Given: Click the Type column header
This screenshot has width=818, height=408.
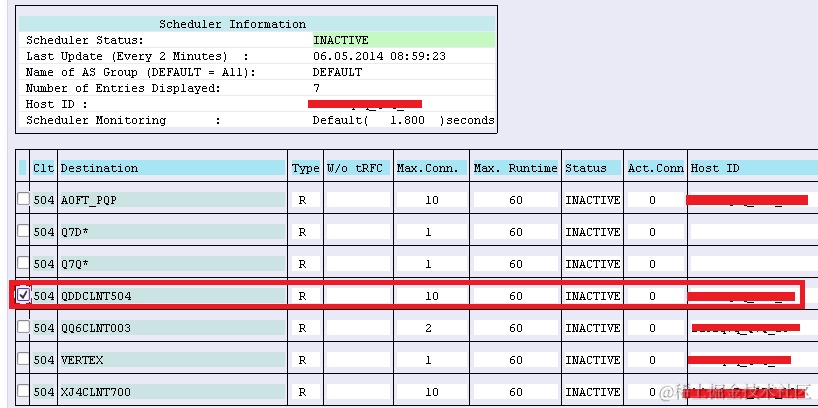Looking at the screenshot, I should pyautogui.click(x=305, y=168).
